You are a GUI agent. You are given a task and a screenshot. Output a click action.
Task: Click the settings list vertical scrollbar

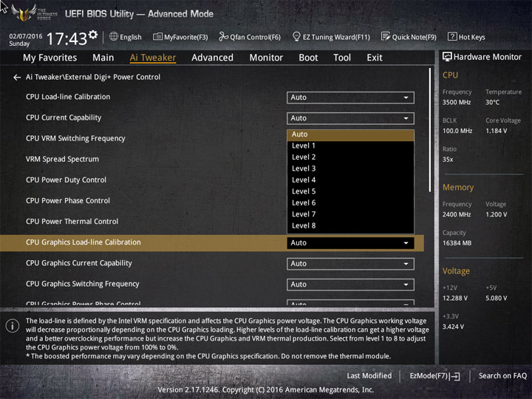click(x=430, y=130)
